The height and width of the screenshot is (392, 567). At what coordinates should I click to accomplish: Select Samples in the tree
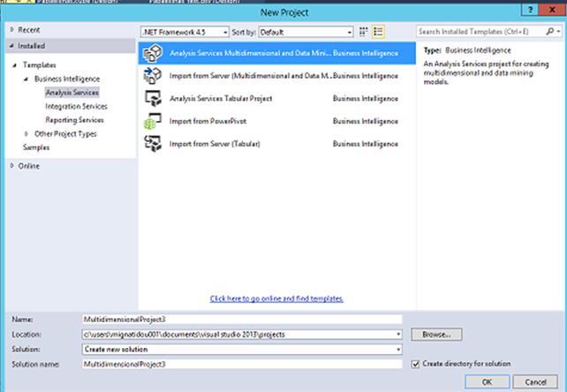tap(36, 147)
